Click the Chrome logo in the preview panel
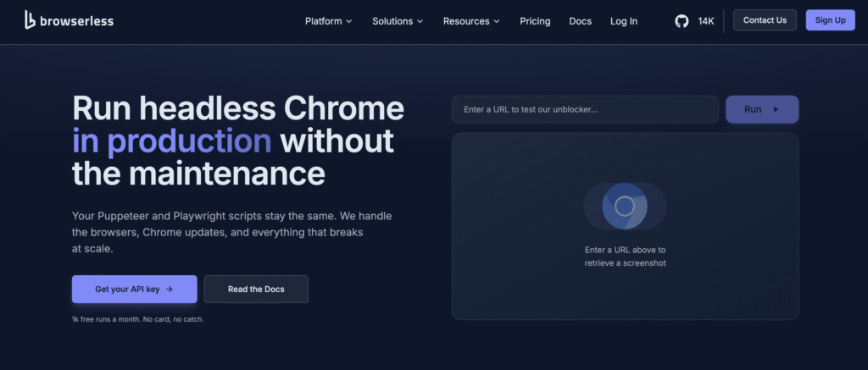868x370 pixels. coord(625,207)
